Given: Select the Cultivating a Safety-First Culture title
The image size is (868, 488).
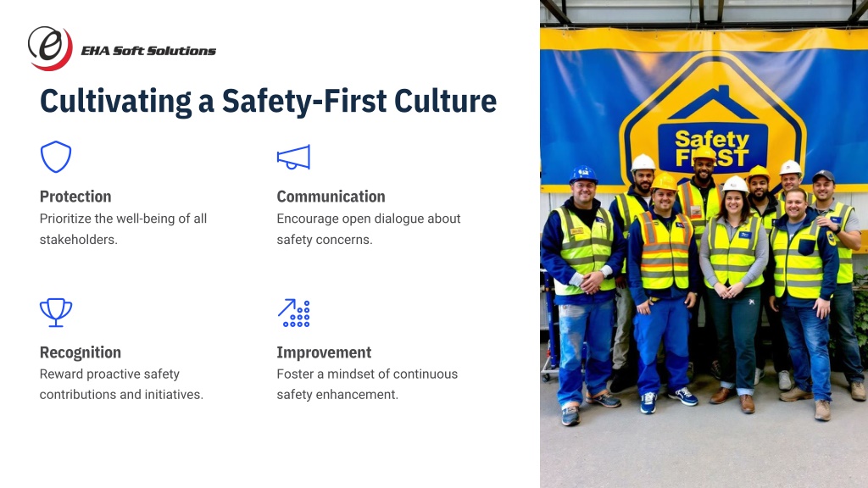Looking at the screenshot, I should tap(268, 102).
